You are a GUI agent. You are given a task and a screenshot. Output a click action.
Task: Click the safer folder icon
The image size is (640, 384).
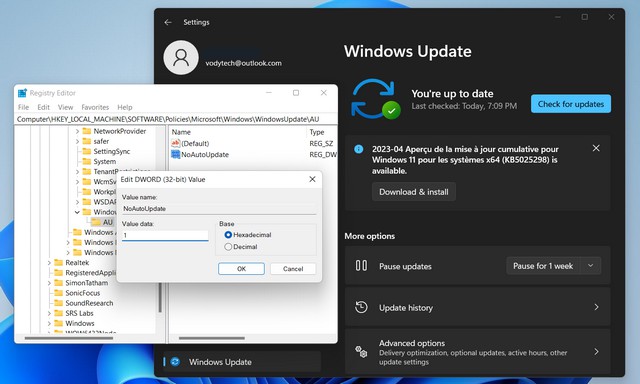point(87,141)
